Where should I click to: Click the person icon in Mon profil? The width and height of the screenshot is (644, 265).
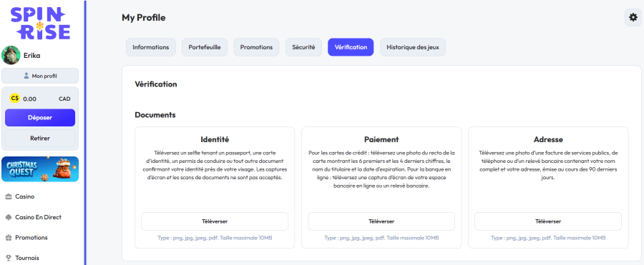pyautogui.click(x=26, y=76)
